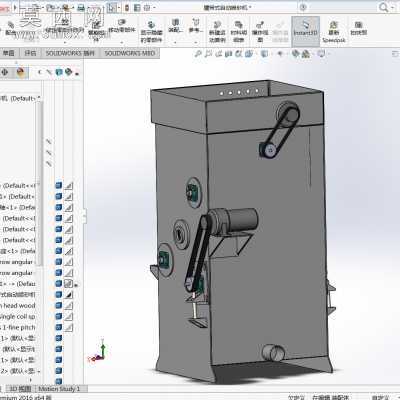Viewport: 400px width, 400px height.
Task: Open the 装配 Assembly Features tool
Action: (175, 26)
